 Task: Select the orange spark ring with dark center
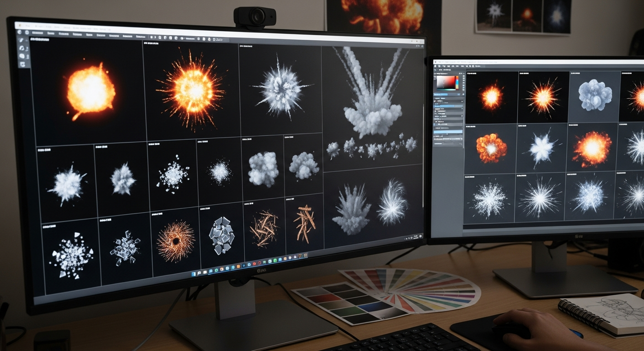pyautogui.click(x=176, y=240)
